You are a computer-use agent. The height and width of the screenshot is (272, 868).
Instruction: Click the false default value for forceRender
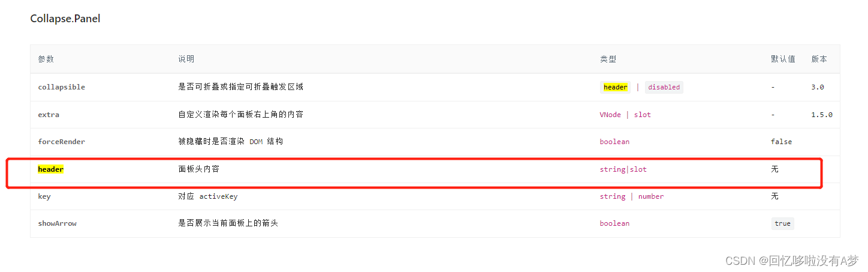(782, 142)
